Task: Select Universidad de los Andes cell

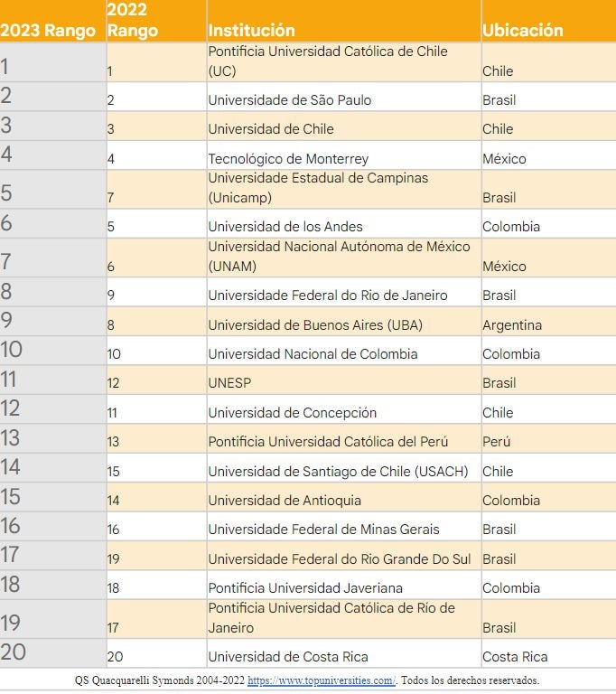Action: [x=285, y=227]
